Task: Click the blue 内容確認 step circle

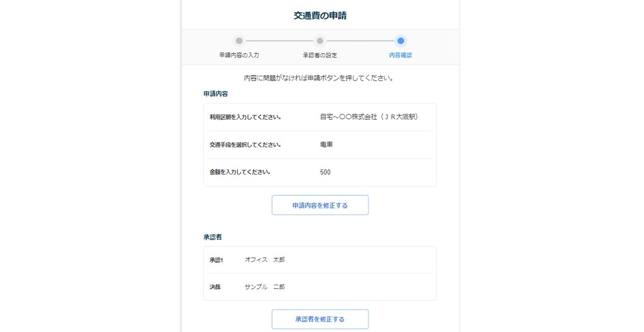Action: [400, 41]
